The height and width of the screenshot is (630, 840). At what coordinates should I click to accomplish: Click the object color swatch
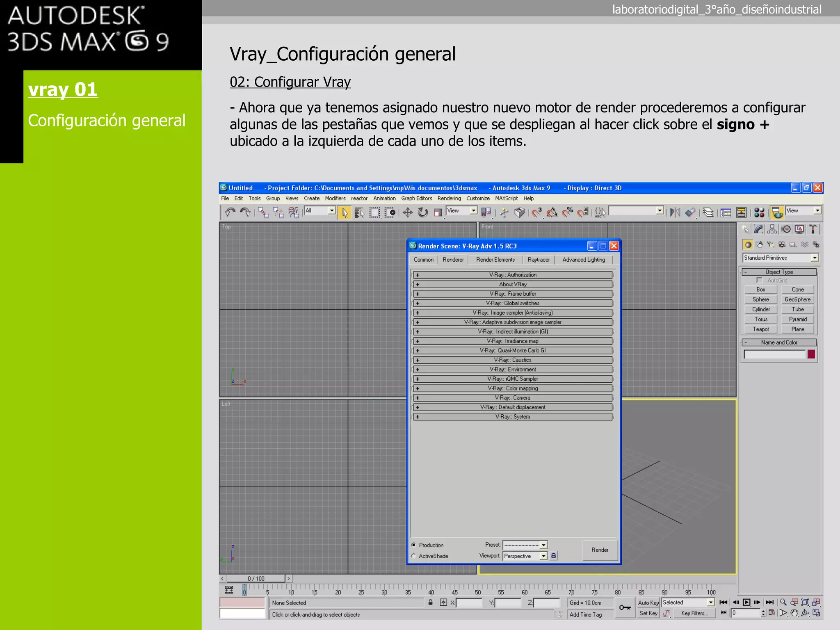[x=811, y=354]
